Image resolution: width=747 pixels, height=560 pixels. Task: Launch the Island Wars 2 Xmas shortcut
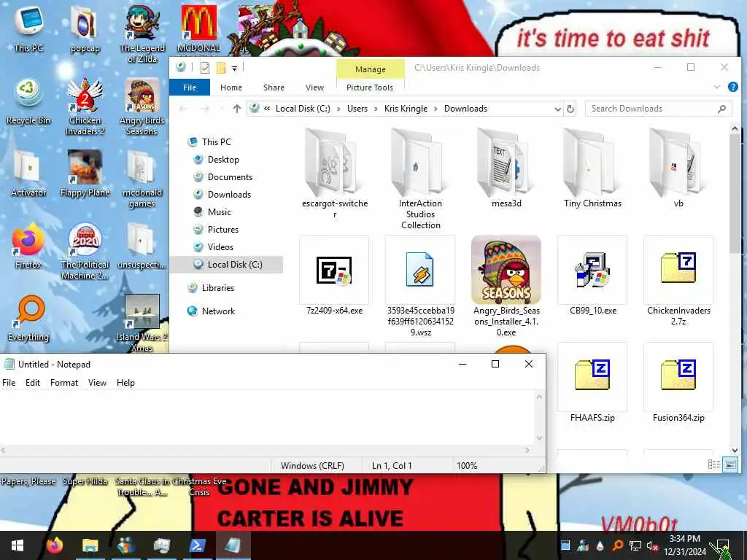[x=142, y=323]
